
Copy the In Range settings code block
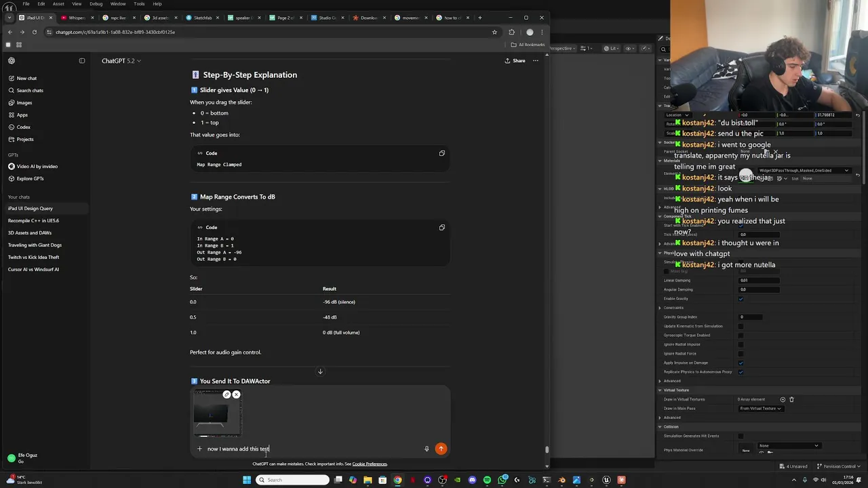442,228
